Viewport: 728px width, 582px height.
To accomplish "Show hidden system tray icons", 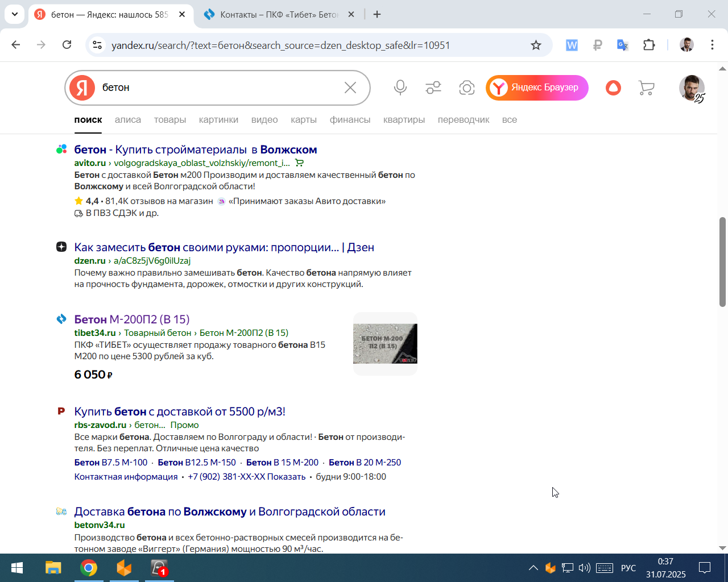I will (x=533, y=568).
